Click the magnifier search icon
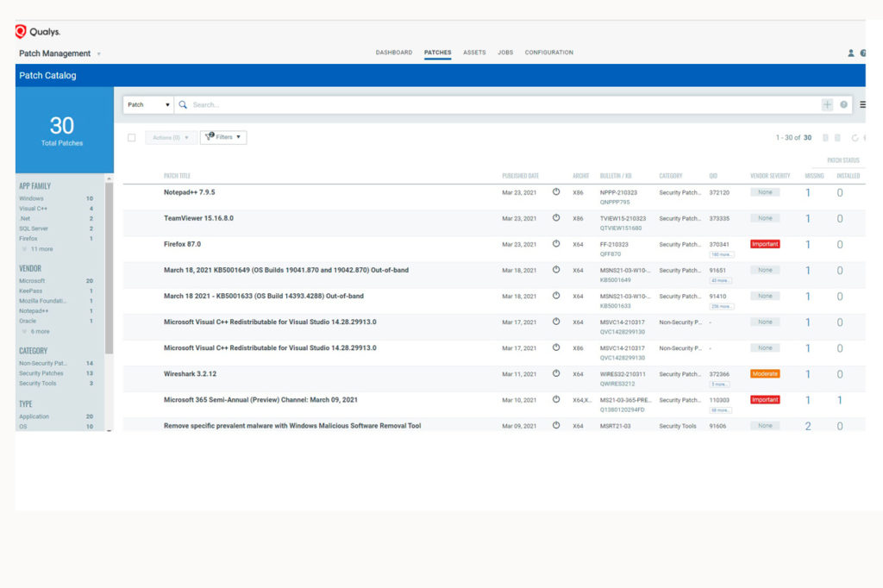This screenshot has width=883, height=588. click(x=183, y=105)
